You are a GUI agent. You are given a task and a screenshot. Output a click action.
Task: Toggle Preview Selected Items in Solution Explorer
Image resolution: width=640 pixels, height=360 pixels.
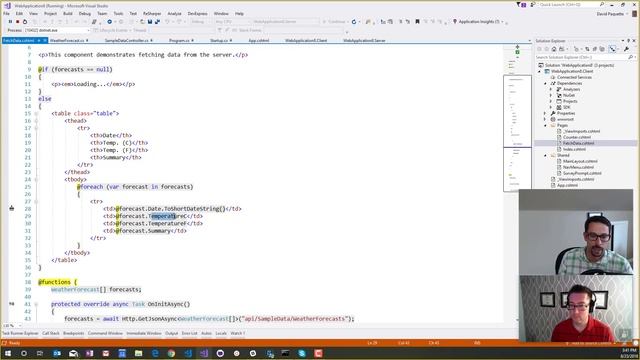coord(612,49)
